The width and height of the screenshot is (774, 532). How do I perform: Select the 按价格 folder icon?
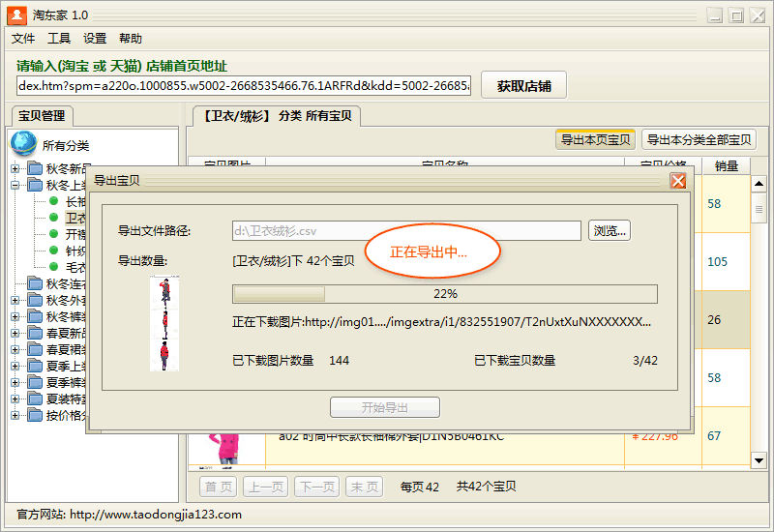[35, 415]
